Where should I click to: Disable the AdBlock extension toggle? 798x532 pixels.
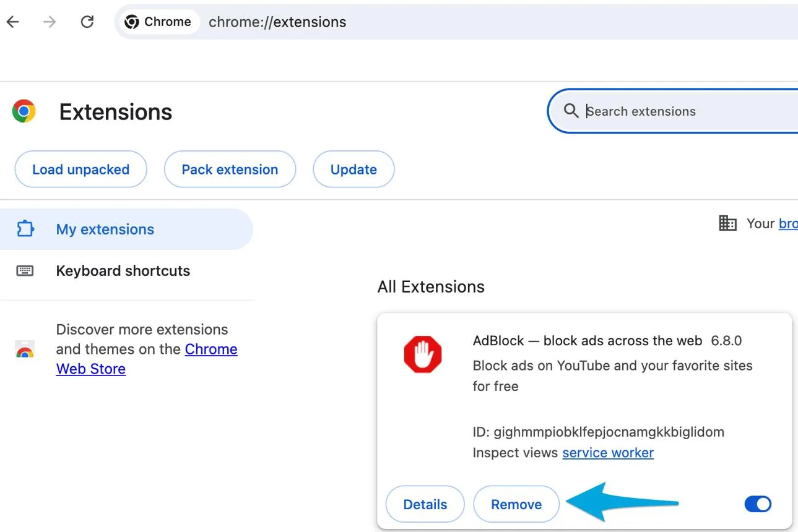coord(758,504)
